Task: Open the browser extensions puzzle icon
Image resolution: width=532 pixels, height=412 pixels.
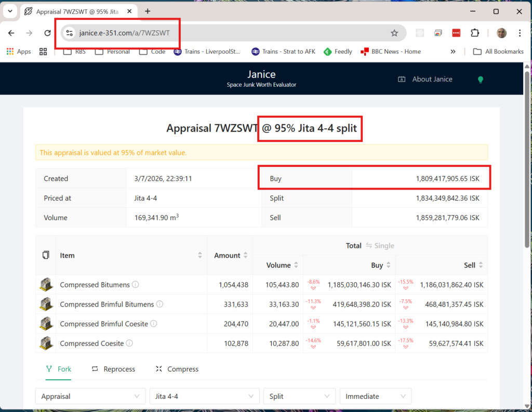Action: point(474,33)
